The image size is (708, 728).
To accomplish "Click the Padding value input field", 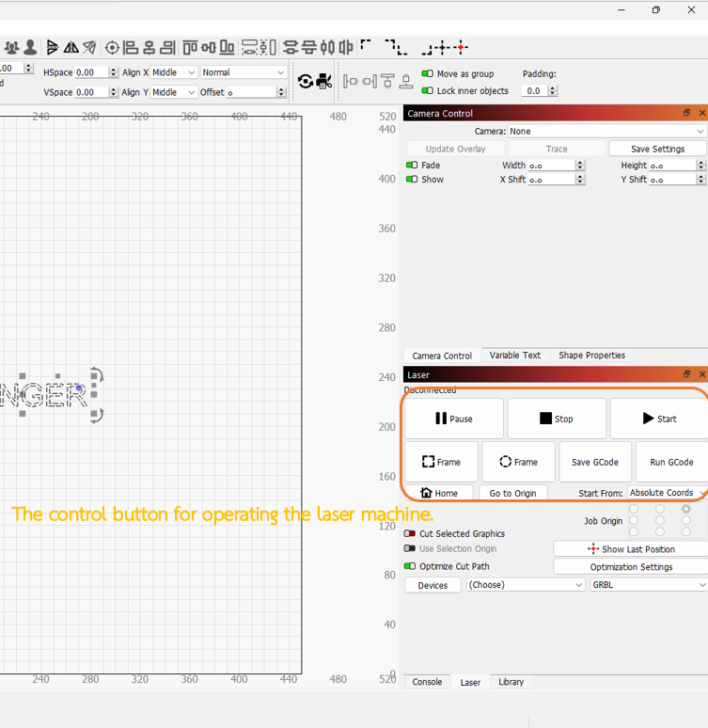I will click(x=534, y=91).
